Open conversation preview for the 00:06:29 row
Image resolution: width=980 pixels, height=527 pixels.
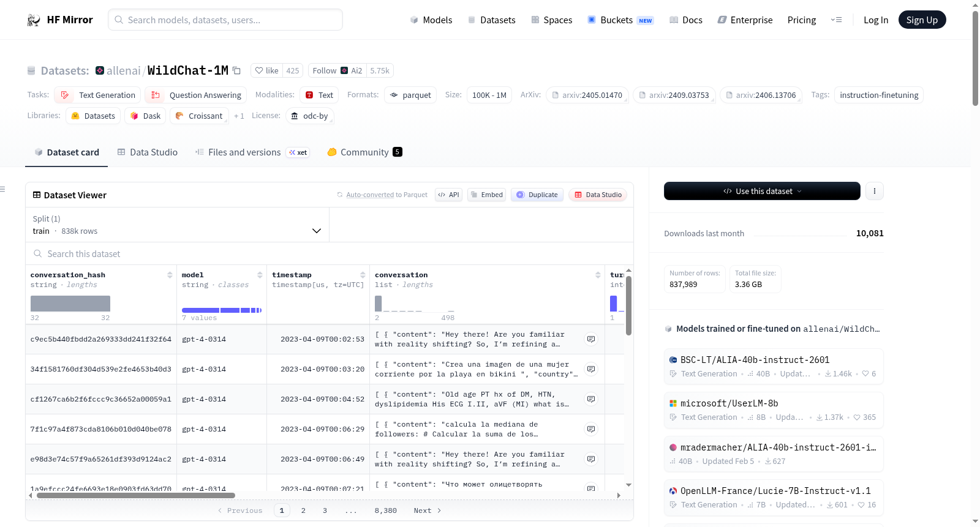[591, 429]
